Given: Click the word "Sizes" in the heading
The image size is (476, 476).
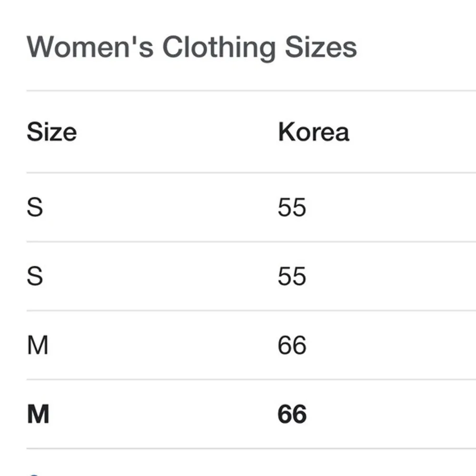Looking at the screenshot, I should pos(320,48).
